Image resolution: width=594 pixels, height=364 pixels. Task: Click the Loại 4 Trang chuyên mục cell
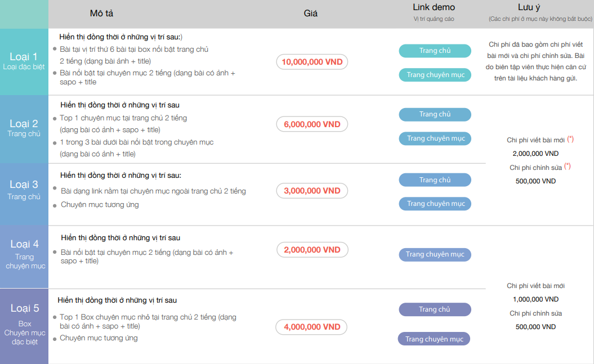point(24,254)
